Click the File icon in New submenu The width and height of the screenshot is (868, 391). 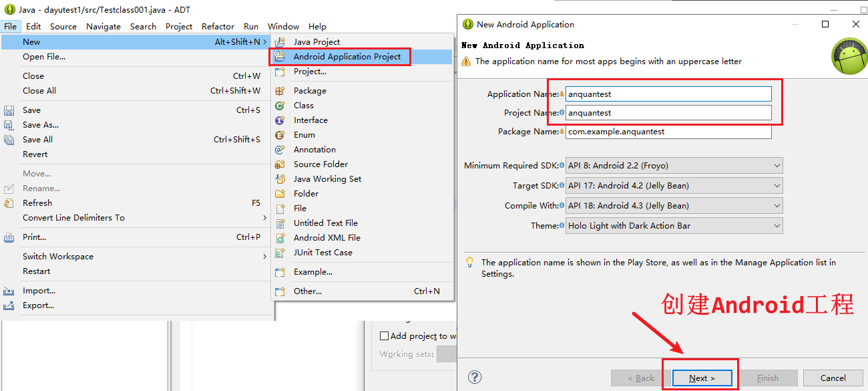[x=280, y=209]
